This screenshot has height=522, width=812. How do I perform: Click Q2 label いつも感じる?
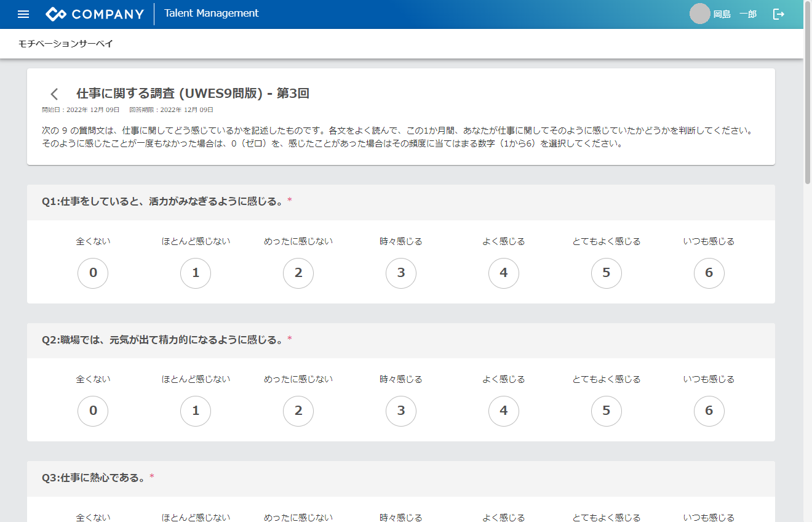coord(709,379)
